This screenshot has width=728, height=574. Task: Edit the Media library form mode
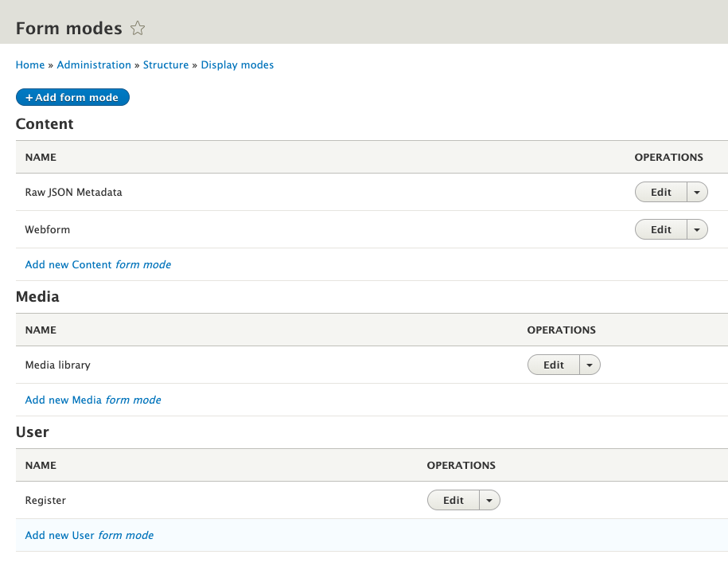[553, 365]
